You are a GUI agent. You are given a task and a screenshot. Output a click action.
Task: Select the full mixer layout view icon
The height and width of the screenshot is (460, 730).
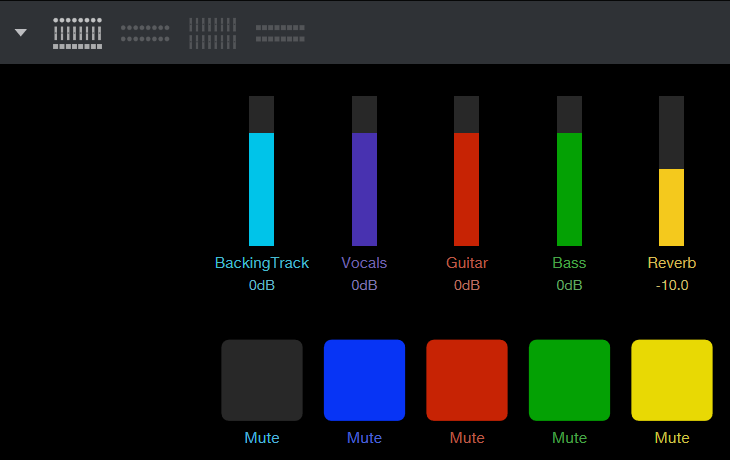(77, 32)
